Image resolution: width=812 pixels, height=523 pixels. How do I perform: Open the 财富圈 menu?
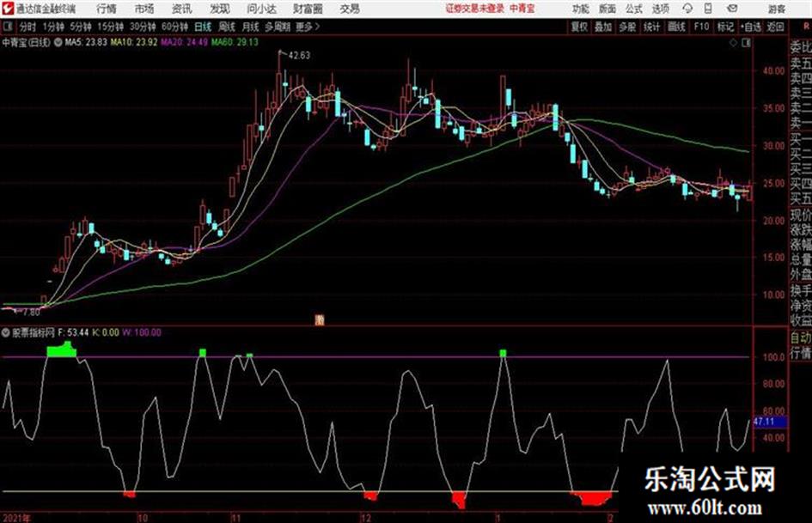pyautogui.click(x=308, y=9)
